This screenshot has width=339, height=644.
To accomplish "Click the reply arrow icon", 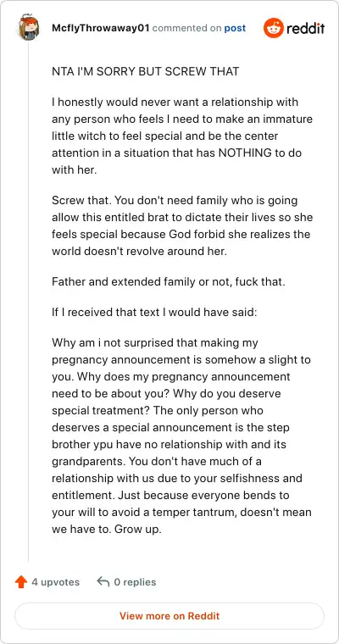I will pyautogui.click(x=103, y=581).
